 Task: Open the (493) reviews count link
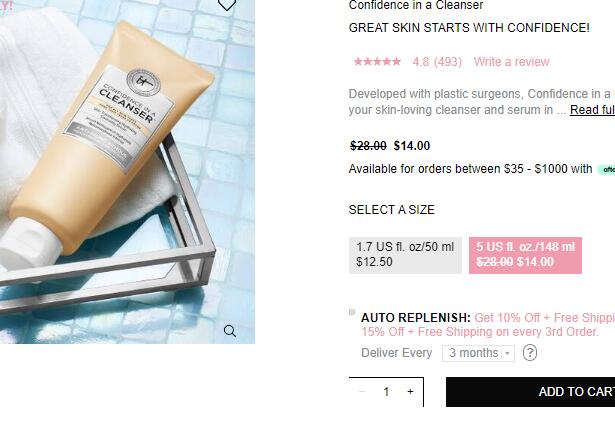pyautogui.click(x=448, y=62)
